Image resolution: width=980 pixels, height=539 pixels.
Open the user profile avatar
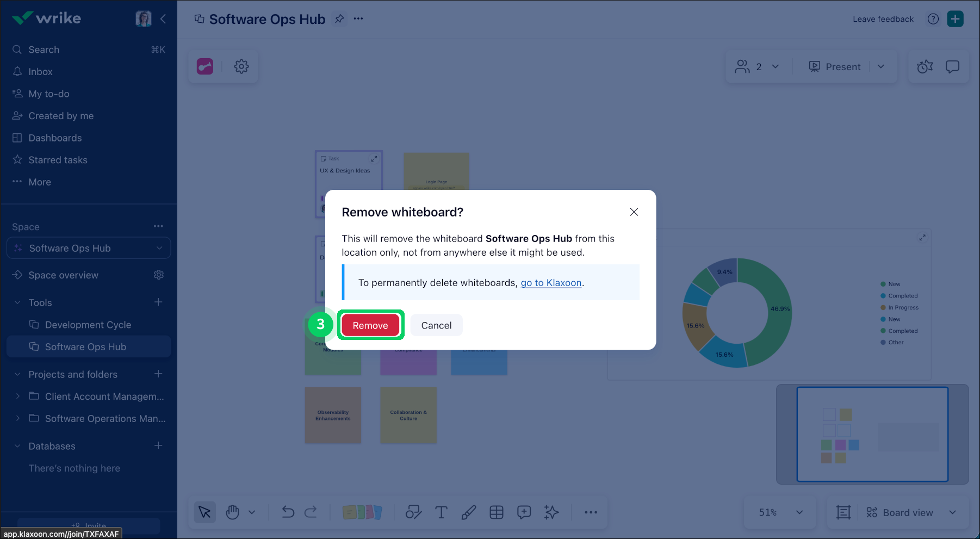point(144,19)
